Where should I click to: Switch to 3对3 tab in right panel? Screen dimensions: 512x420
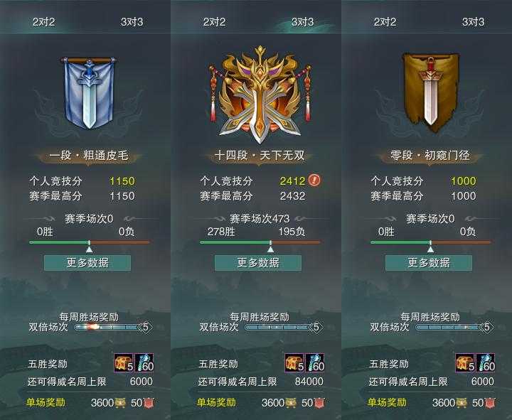click(x=473, y=22)
